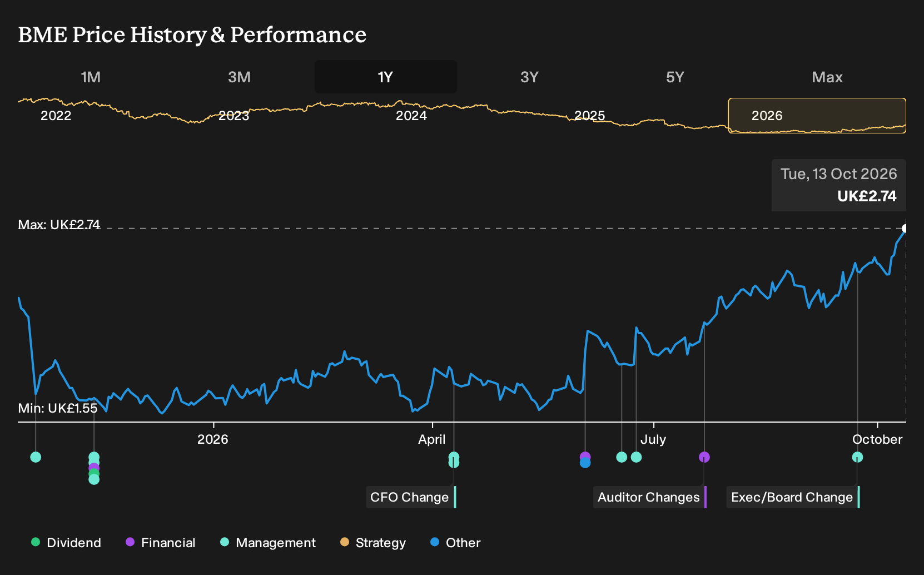Toggle the Dividend legend filter

tap(66, 543)
